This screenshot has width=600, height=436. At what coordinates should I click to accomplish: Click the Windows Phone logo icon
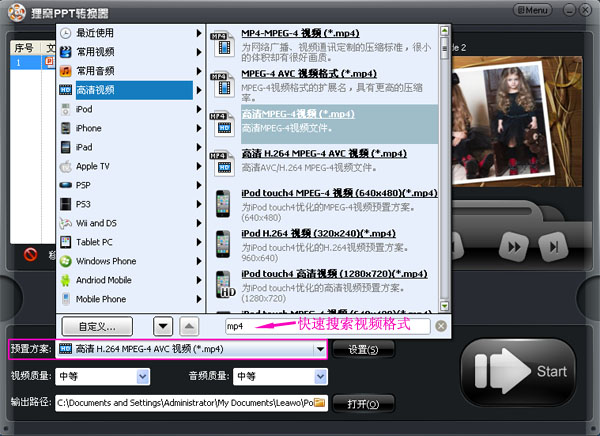click(x=65, y=261)
